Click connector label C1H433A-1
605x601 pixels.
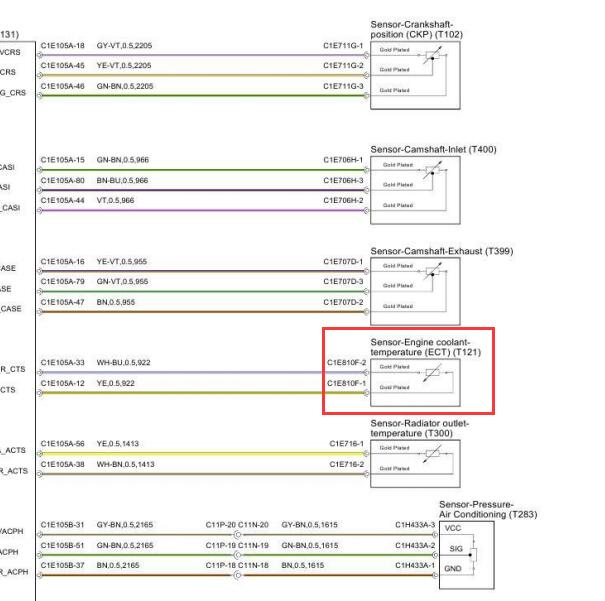coord(415,566)
